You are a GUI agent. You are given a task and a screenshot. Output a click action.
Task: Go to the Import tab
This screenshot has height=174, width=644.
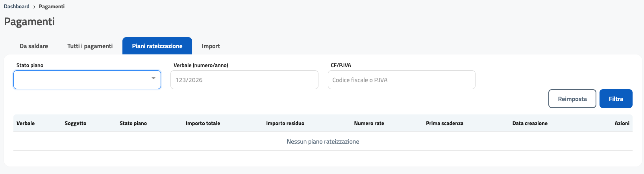tap(211, 46)
